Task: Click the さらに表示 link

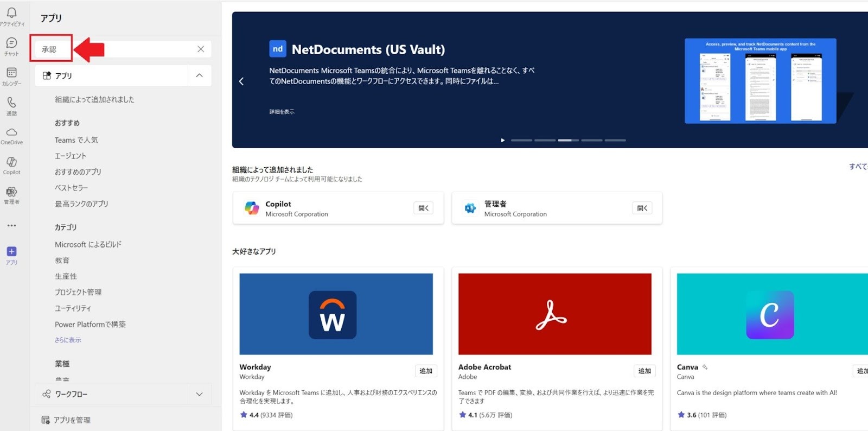Action: point(68,340)
